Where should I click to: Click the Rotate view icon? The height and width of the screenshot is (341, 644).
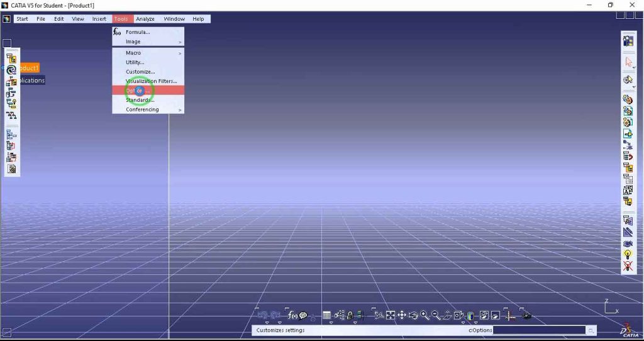413,315
